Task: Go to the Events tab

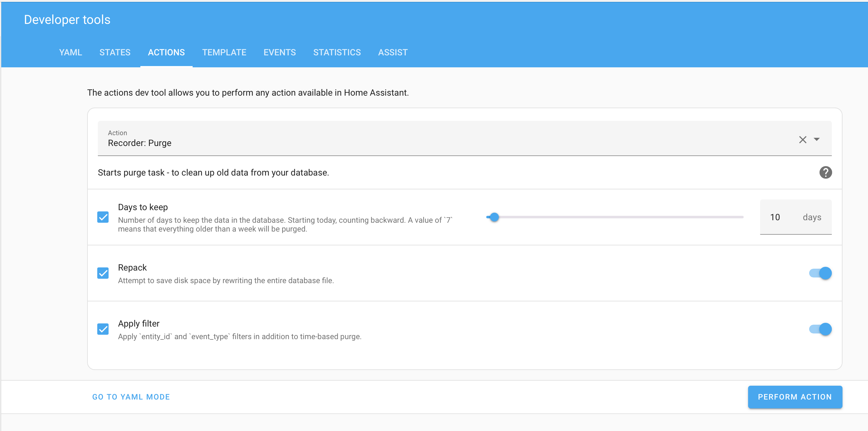Action: click(x=280, y=53)
